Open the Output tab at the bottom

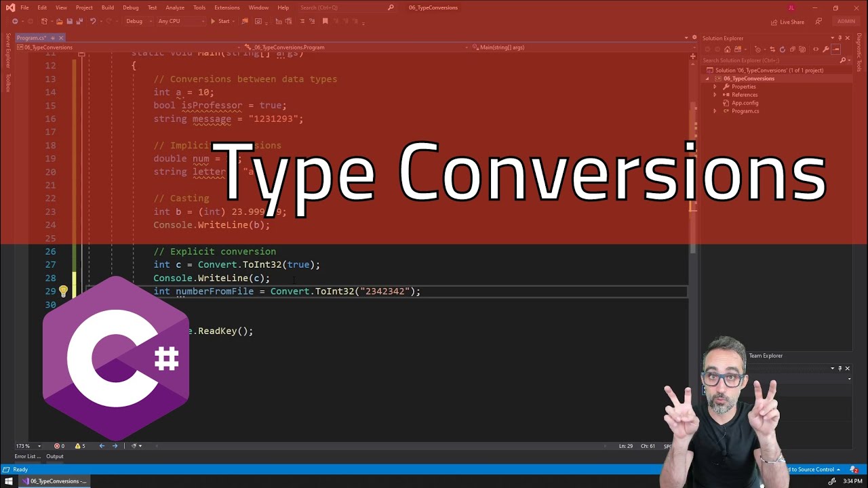point(55,456)
